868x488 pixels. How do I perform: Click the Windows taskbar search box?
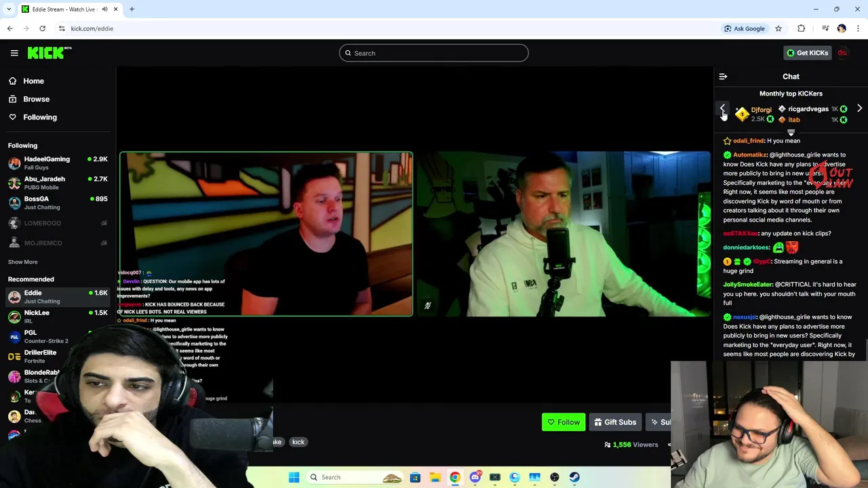[355, 477]
